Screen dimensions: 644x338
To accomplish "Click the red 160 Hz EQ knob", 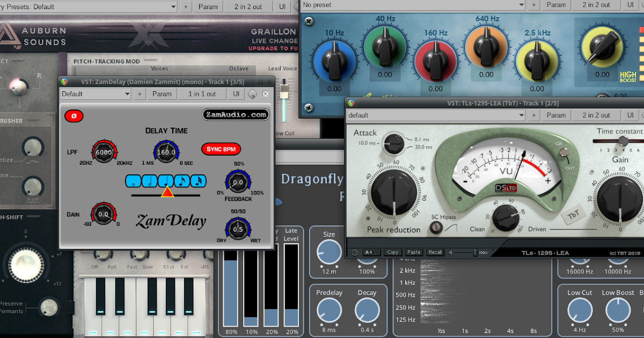I will pos(436,60).
